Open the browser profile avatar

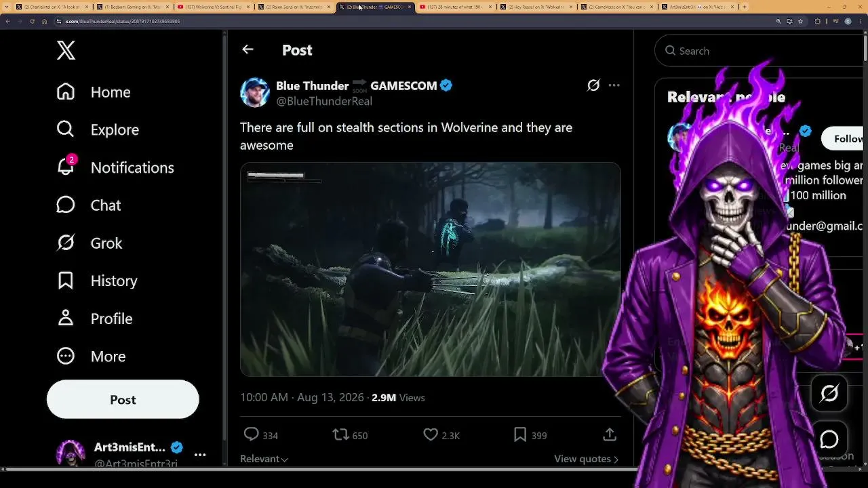848,21
